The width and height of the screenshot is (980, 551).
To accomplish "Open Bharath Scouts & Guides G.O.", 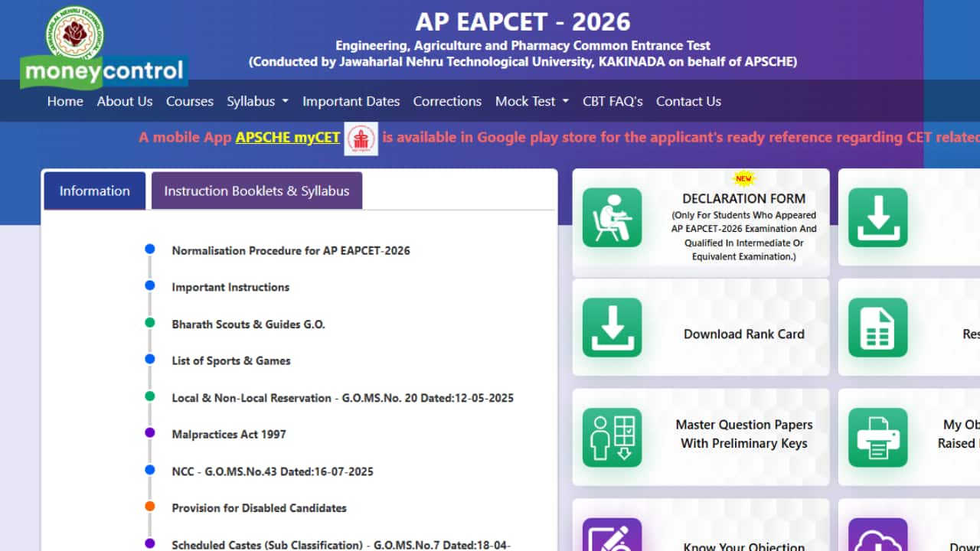I will [249, 324].
